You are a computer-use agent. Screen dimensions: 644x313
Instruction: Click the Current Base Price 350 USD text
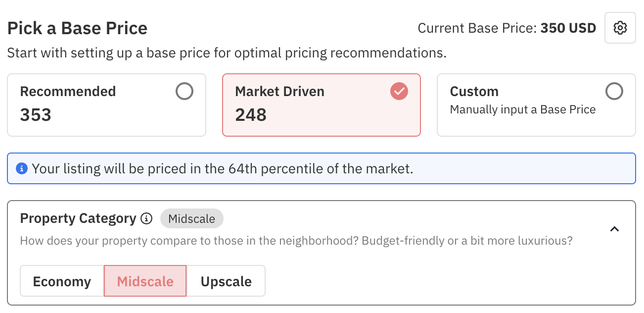click(x=506, y=28)
